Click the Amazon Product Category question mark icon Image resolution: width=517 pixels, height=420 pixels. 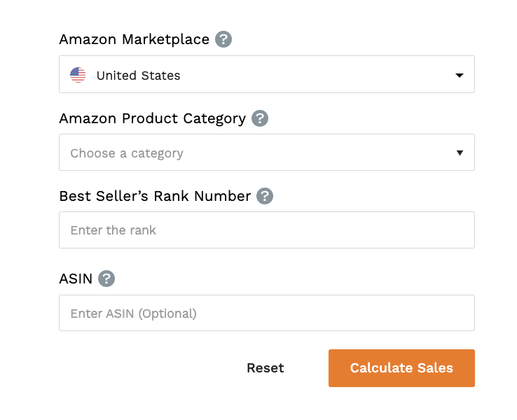click(260, 118)
